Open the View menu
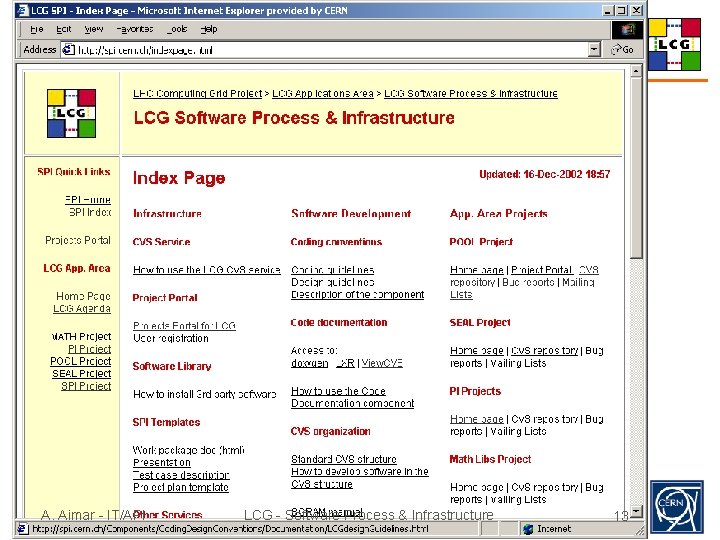Image resolution: width=720 pixels, height=540 pixels. [x=94, y=29]
